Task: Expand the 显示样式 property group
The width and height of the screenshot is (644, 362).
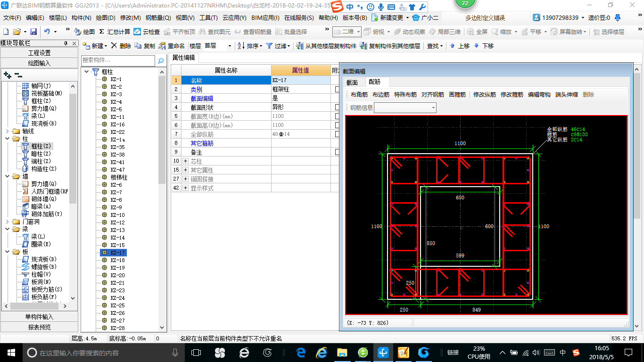Action: [x=185, y=188]
